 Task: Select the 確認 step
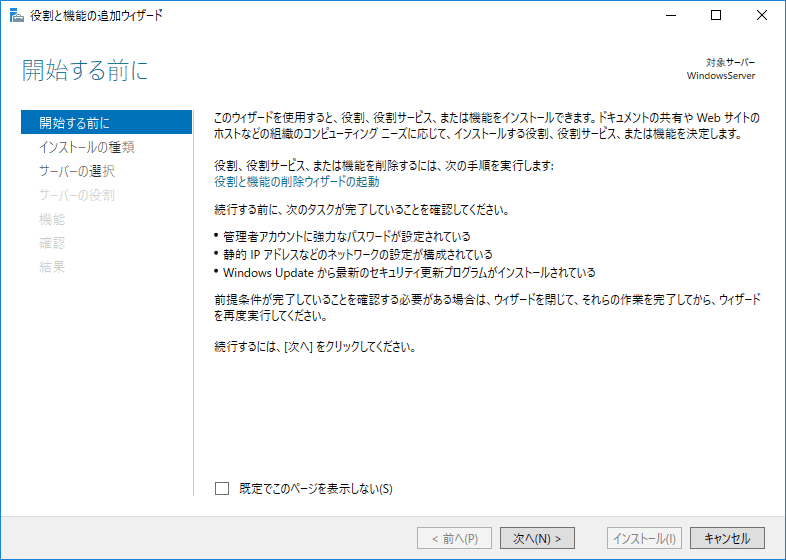point(52,243)
